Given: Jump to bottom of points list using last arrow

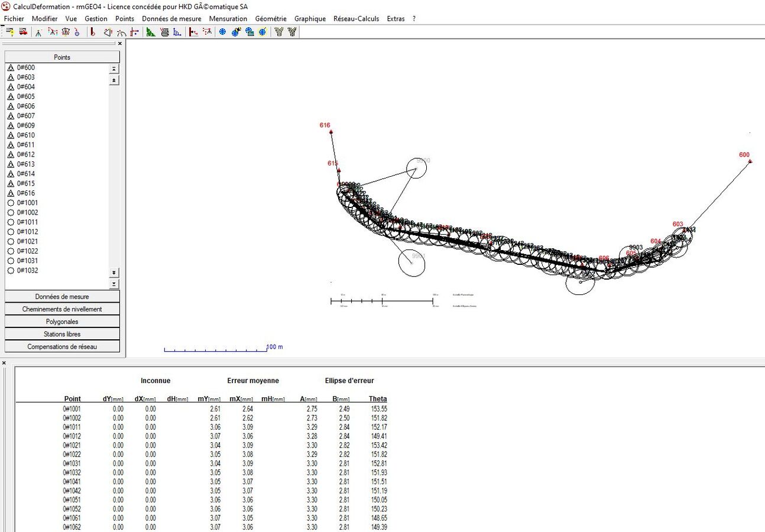Looking at the screenshot, I should pyautogui.click(x=114, y=284).
